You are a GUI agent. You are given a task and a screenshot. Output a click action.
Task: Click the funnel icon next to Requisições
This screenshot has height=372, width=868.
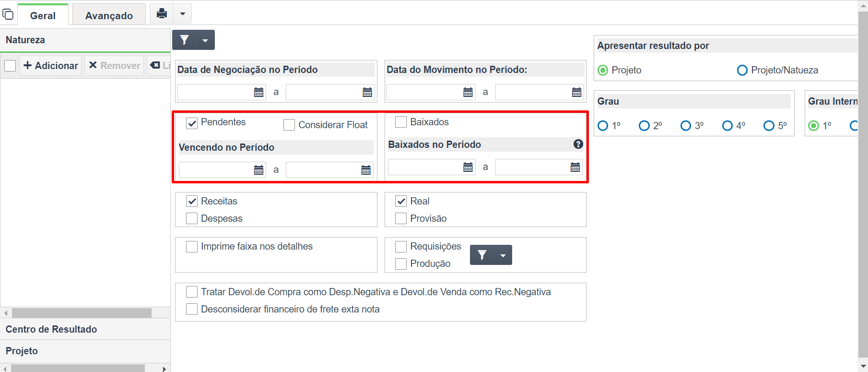pyautogui.click(x=482, y=255)
